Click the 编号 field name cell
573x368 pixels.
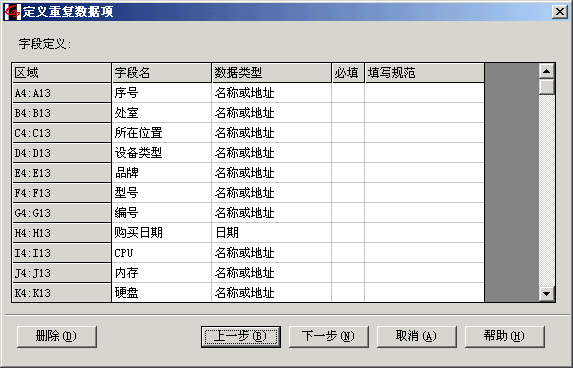[162, 213]
